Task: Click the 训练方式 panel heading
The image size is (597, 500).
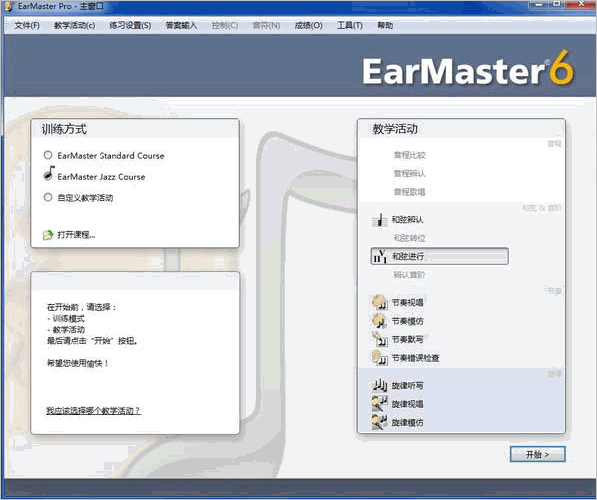Action: click(64, 129)
